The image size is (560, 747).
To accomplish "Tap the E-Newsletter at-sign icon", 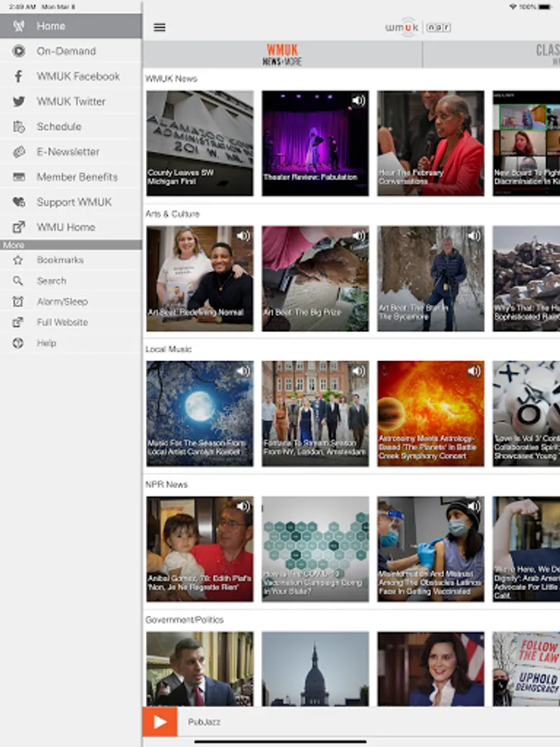I will coord(18,152).
